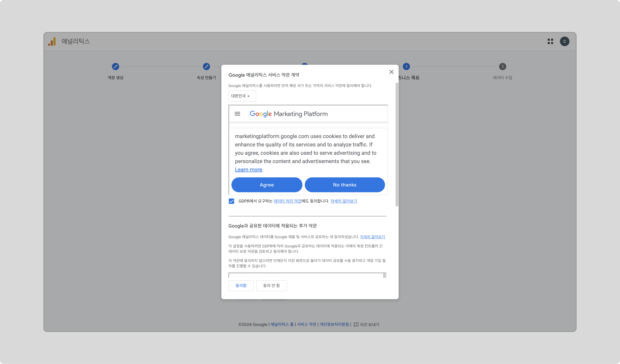Click the dialog's vertical scrollbar
Image resolution: width=620 pixels, height=364 pixels.
[397, 144]
